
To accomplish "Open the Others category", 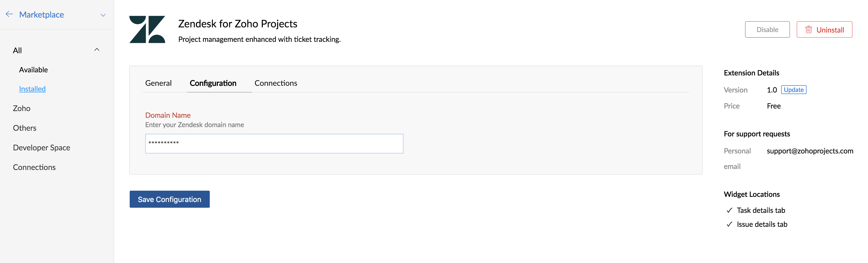I will pyautogui.click(x=25, y=128).
